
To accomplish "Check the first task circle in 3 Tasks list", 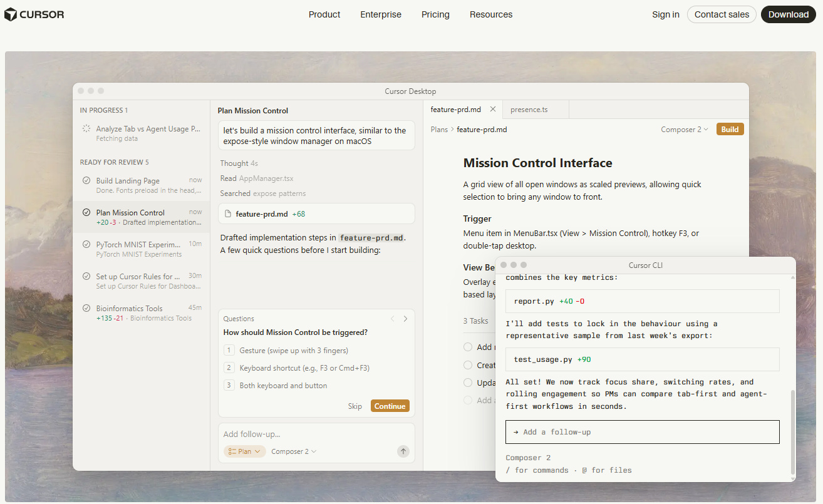I will click(x=468, y=347).
